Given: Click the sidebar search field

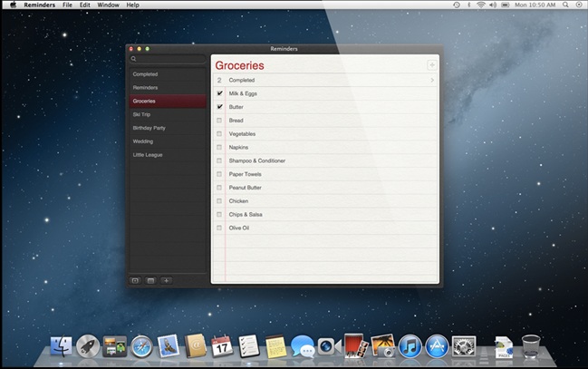Looking at the screenshot, I should click(x=169, y=59).
